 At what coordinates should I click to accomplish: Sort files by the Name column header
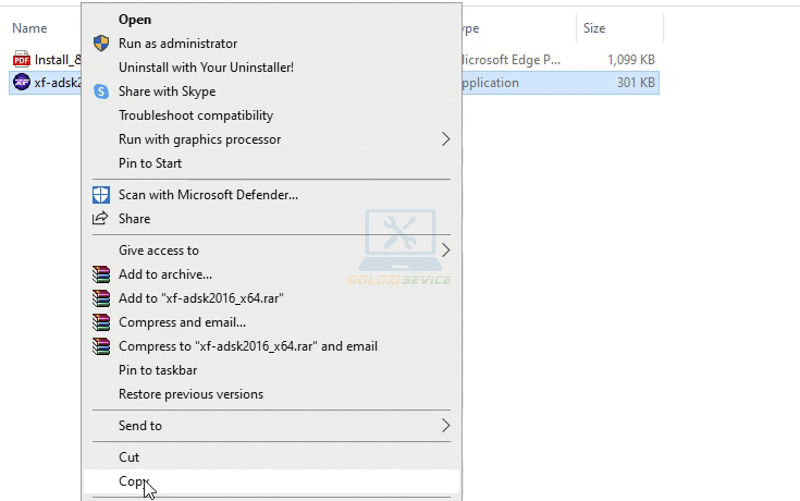point(30,28)
